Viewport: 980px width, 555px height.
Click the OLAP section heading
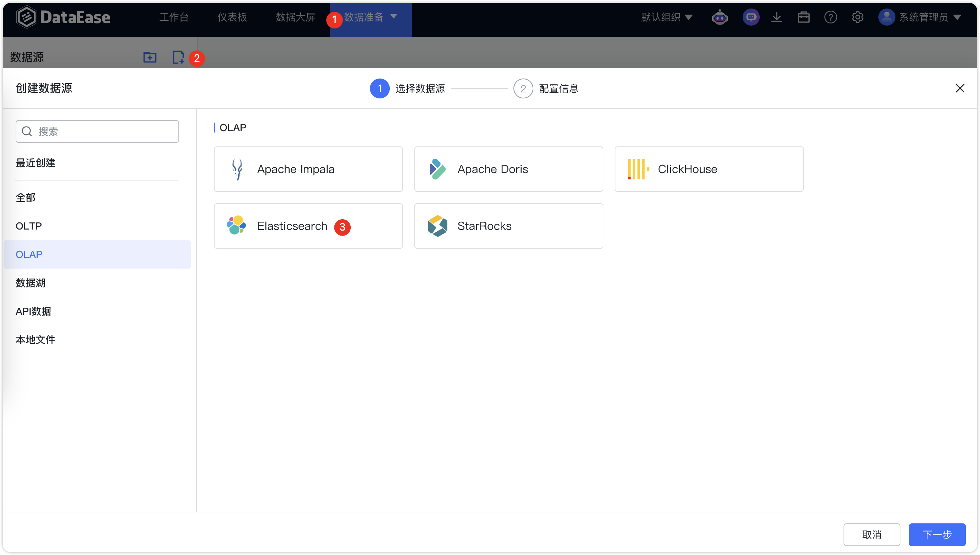point(232,127)
